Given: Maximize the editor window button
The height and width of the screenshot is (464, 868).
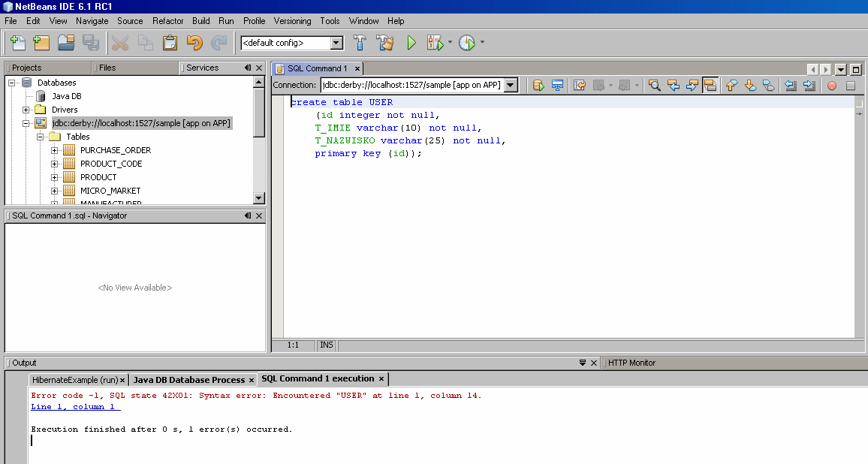Looking at the screenshot, I should 856,69.
